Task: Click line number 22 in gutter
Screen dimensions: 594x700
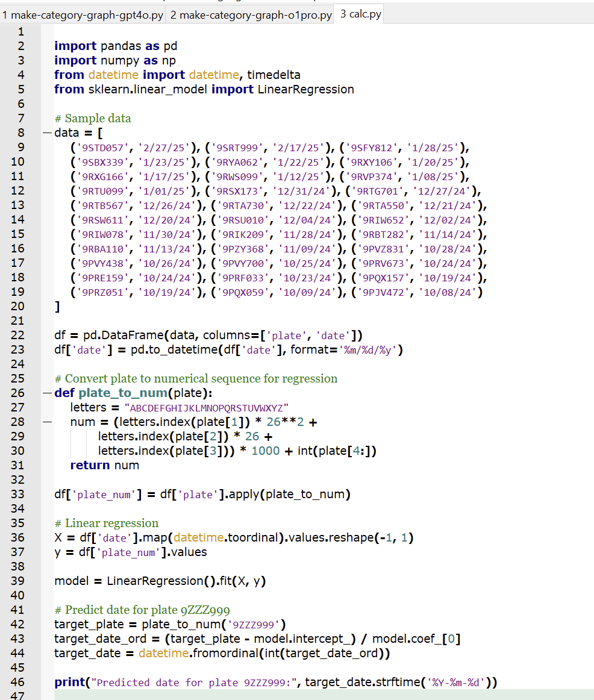Action: (18, 336)
